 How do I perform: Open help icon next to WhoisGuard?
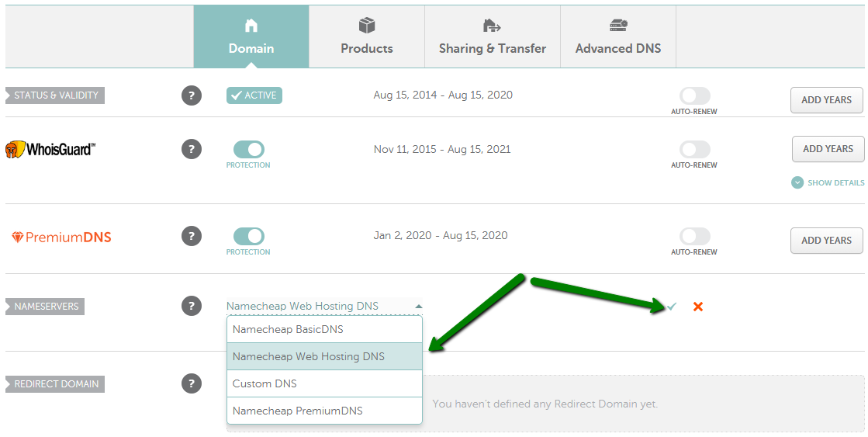192,149
